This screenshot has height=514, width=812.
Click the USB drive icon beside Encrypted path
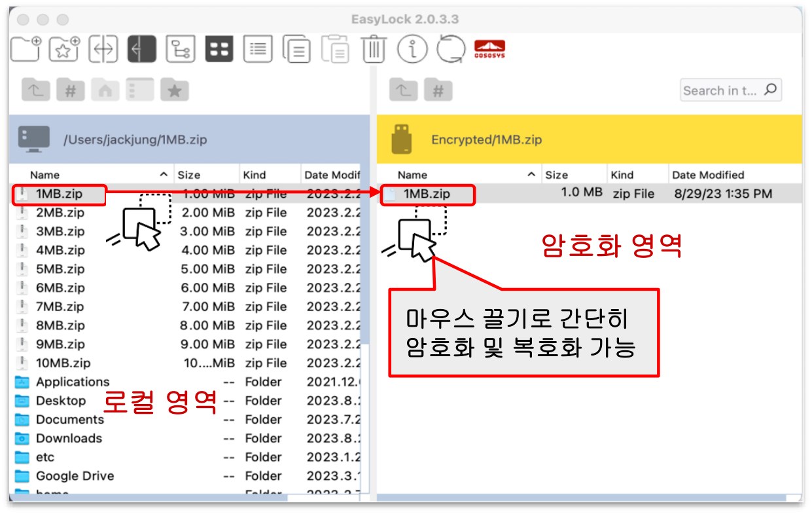click(401, 139)
